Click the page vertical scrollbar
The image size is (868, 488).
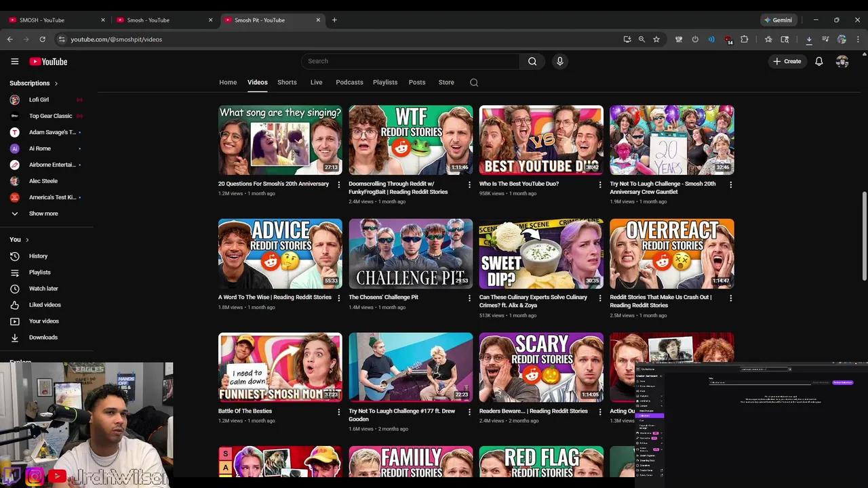pos(863,235)
